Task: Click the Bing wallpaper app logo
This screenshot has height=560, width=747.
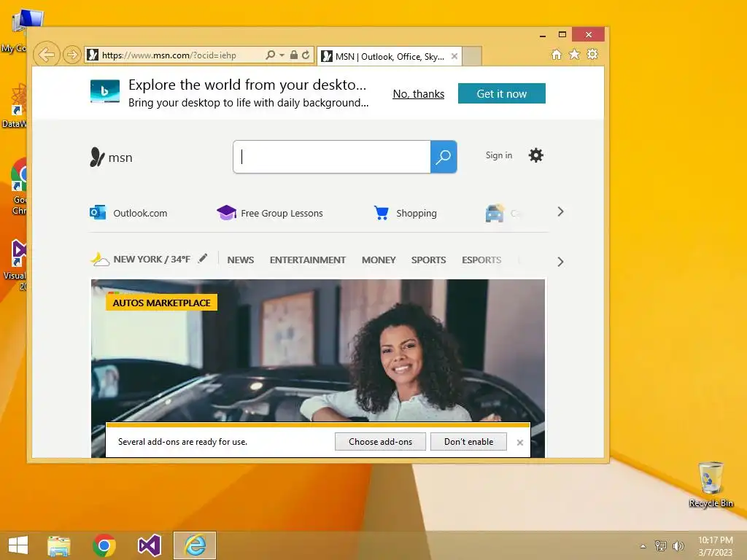Action: (x=105, y=91)
